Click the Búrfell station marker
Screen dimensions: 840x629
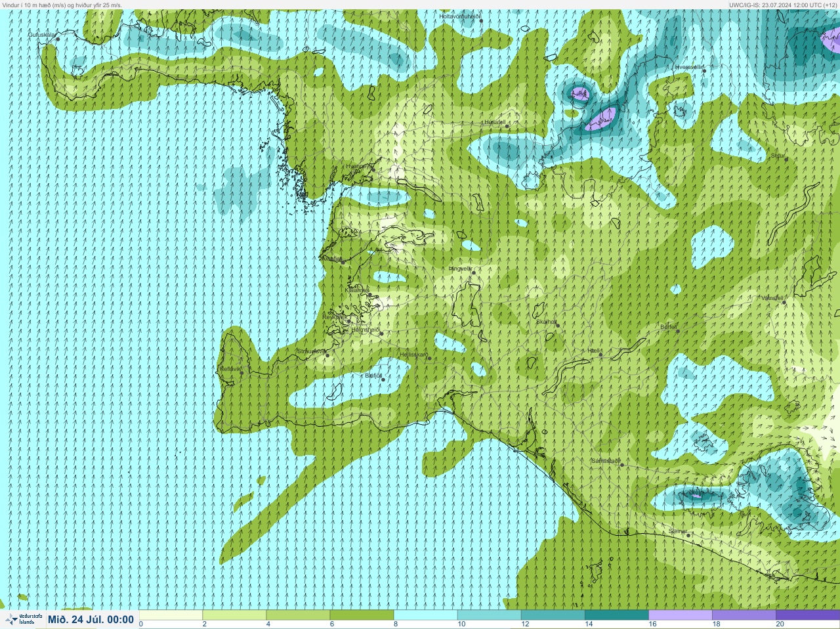[678, 331]
